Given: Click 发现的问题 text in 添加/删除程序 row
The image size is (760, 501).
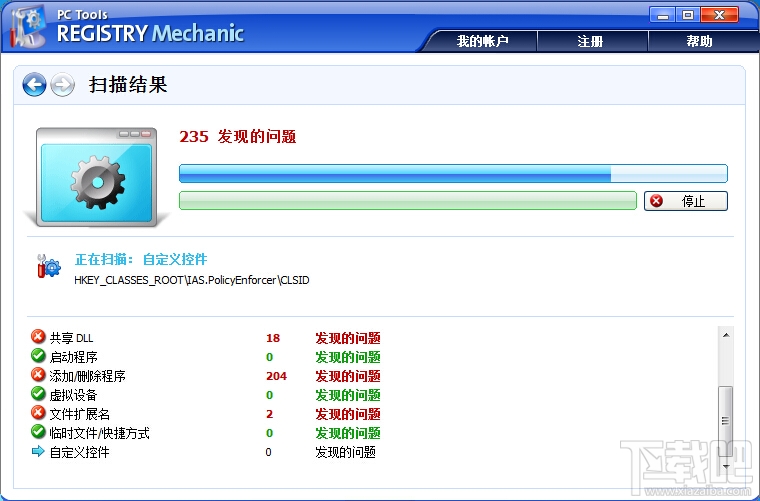Looking at the screenshot, I should point(348,376).
